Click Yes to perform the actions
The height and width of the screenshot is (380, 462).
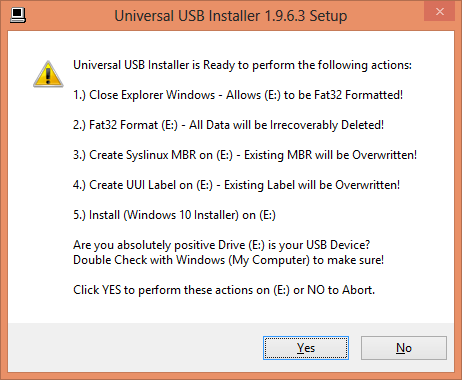306,348
